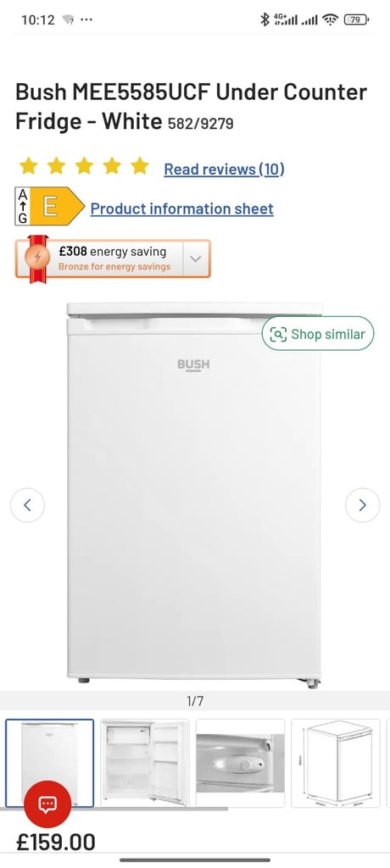Open Read reviews (10) link
This screenshot has width=390, height=868.
pos(224,169)
